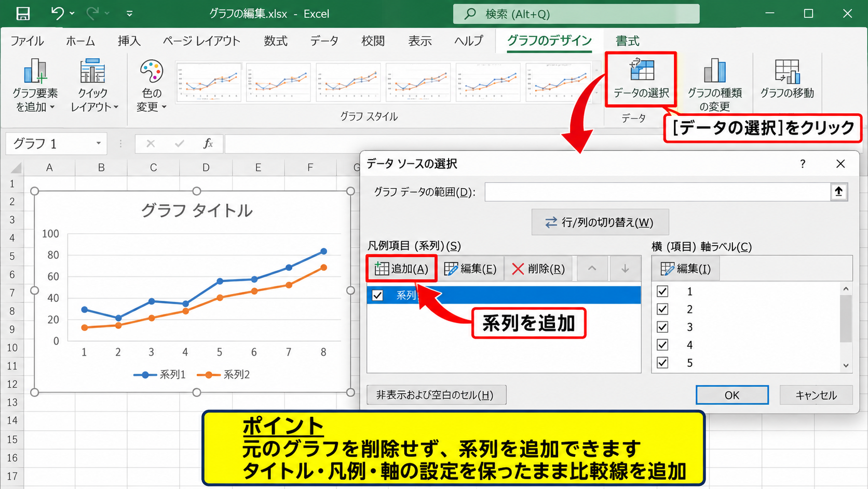
Task: Click the OK button
Action: click(732, 395)
